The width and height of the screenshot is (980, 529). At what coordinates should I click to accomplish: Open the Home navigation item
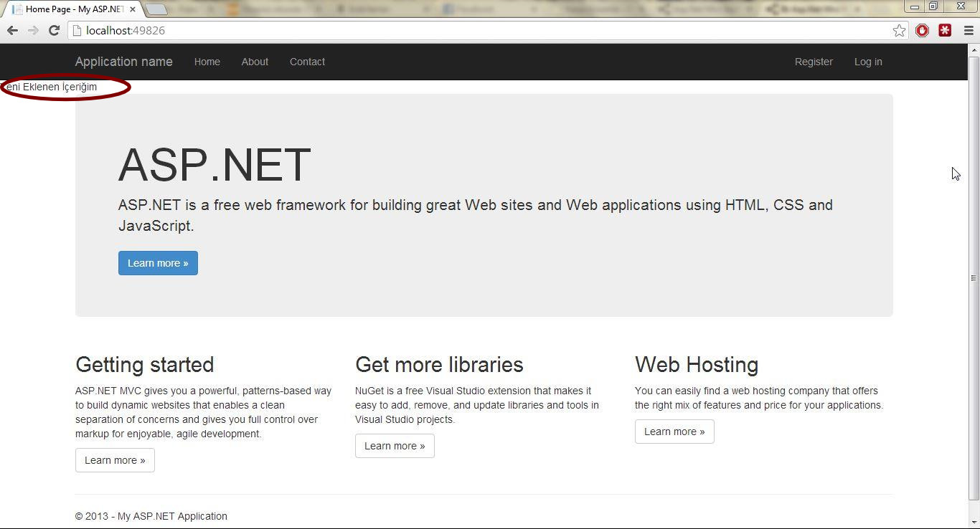coord(207,62)
